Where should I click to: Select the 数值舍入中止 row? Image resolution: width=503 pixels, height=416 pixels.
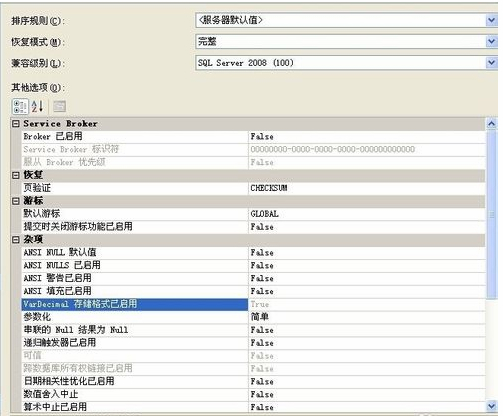[x=135, y=394]
